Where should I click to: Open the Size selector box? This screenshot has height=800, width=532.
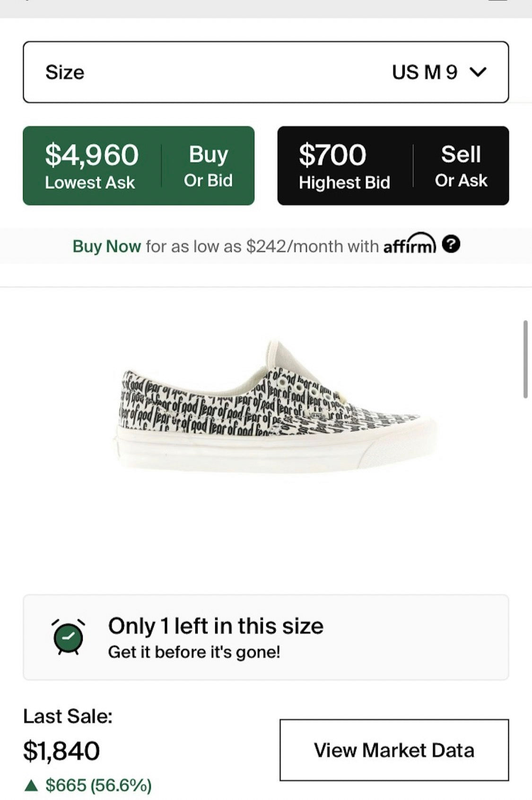[266, 72]
